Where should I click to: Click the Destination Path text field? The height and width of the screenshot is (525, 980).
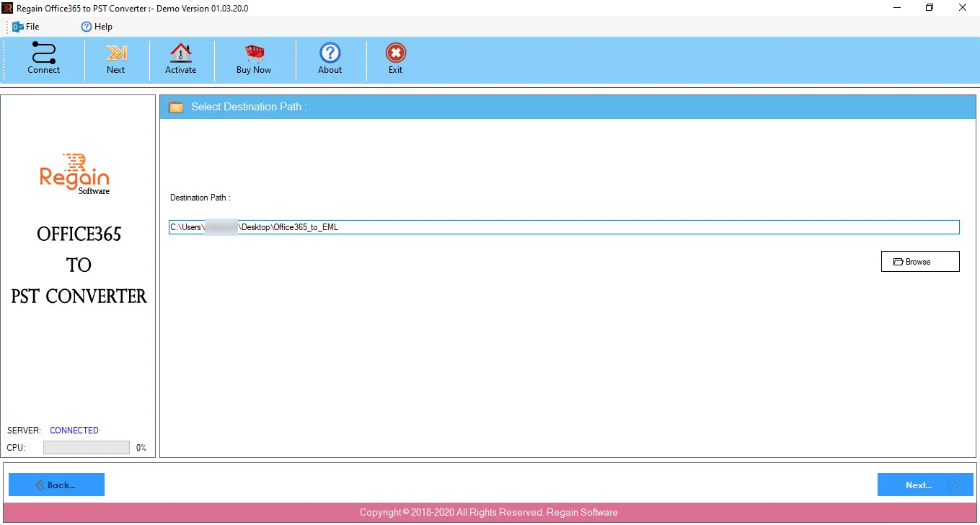point(564,227)
